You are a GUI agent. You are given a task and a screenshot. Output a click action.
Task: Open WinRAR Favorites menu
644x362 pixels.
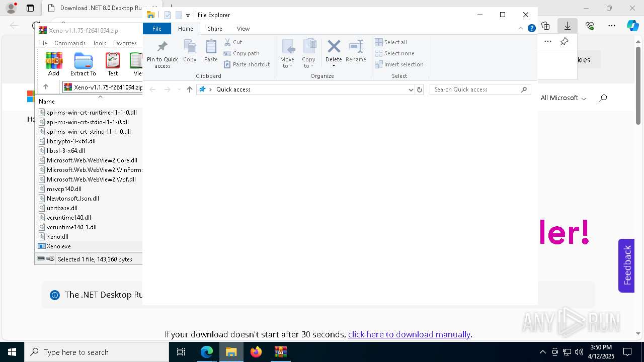click(125, 43)
